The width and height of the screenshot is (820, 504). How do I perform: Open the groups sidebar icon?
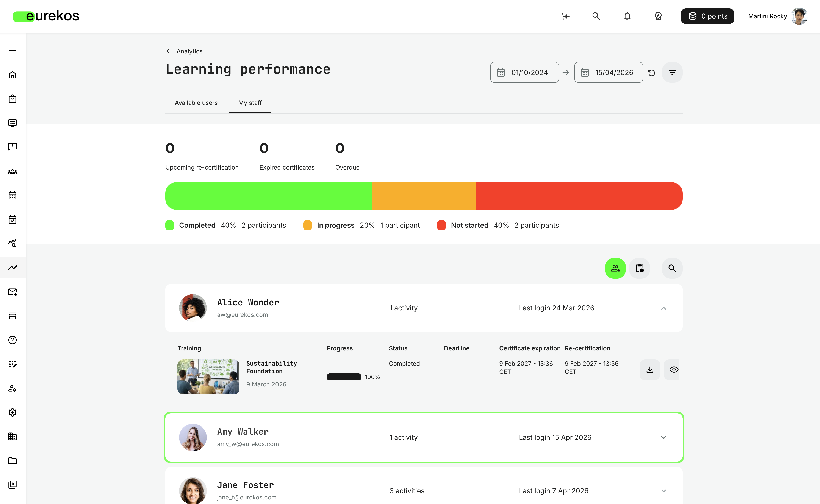tap(12, 171)
